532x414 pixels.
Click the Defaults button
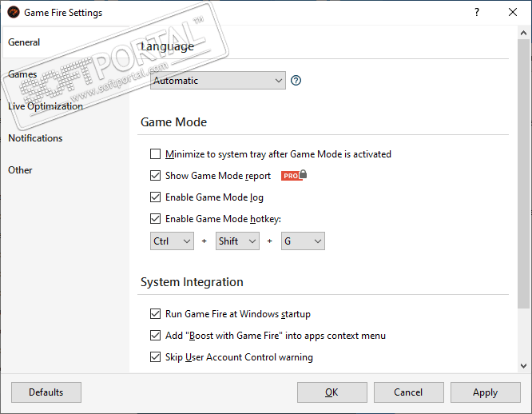click(46, 392)
